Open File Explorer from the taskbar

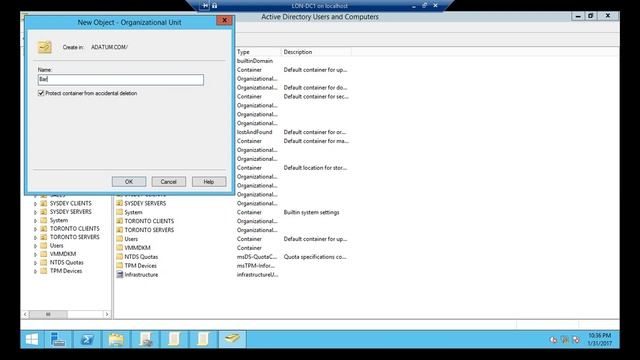[116, 339]
